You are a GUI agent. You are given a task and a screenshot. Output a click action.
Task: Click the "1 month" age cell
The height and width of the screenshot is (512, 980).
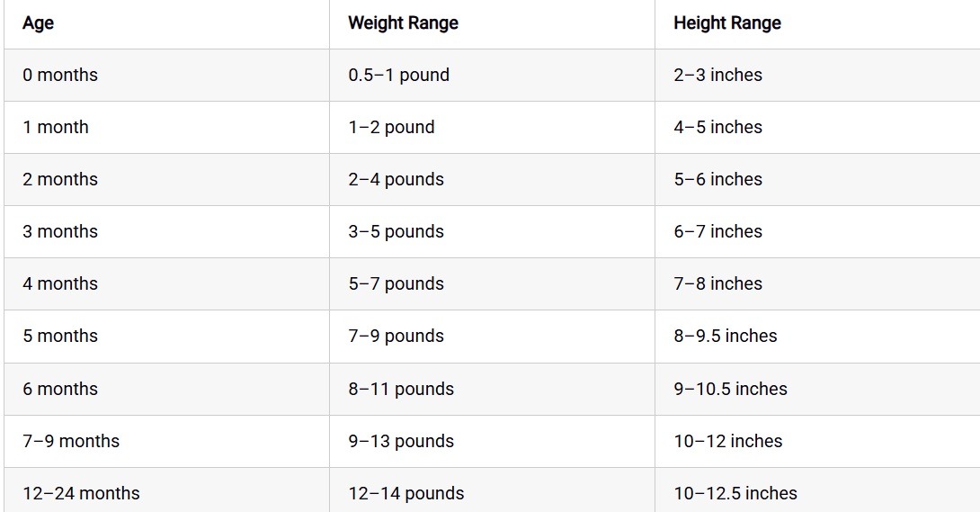(56, 128)
